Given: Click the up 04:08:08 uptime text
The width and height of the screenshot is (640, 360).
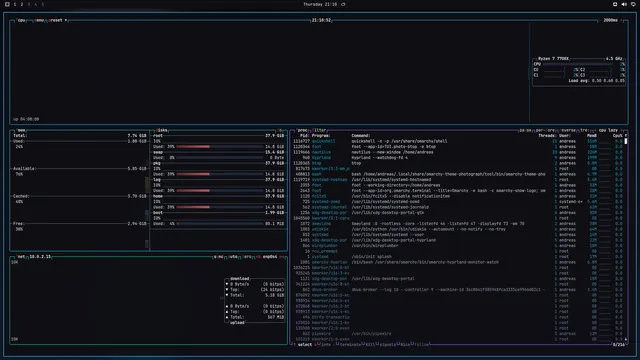Looking at the screenshot, I should (26, 119).
